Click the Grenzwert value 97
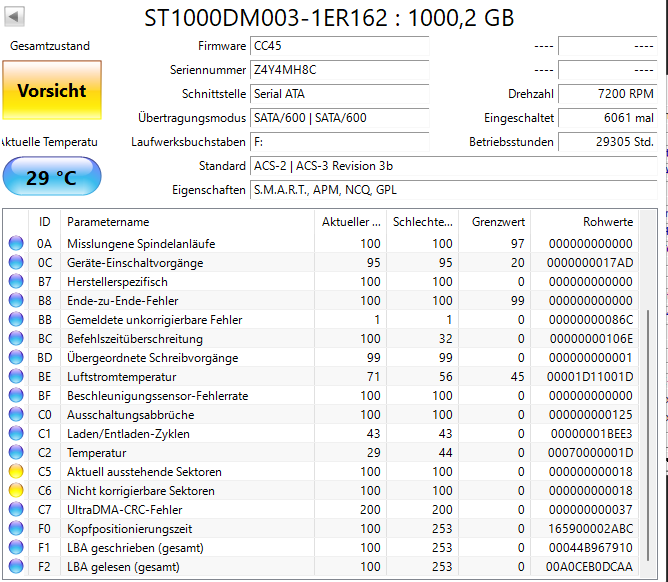The width and height of the screenshot is (668, 582). click(518, 243)
